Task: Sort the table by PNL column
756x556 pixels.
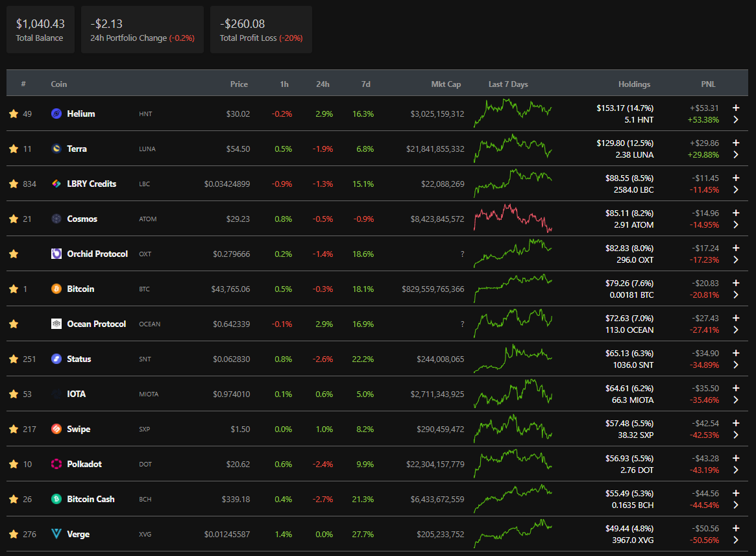Action: click(708, 84)
